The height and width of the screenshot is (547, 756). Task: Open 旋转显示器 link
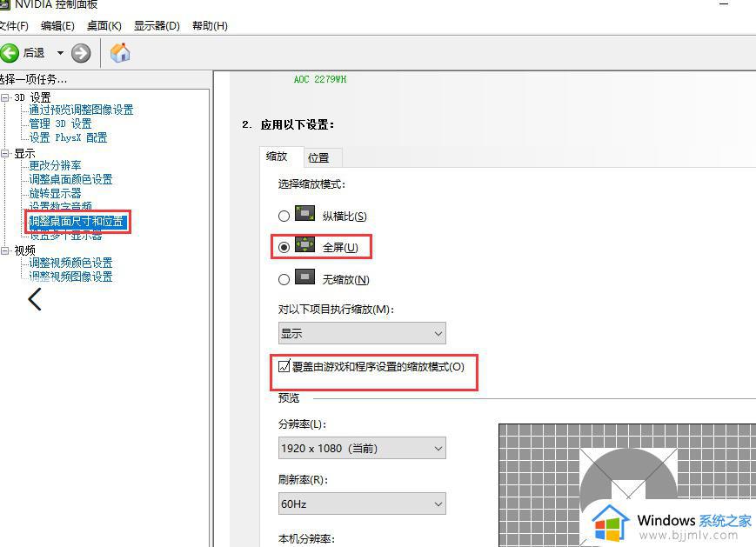(55, 194)
